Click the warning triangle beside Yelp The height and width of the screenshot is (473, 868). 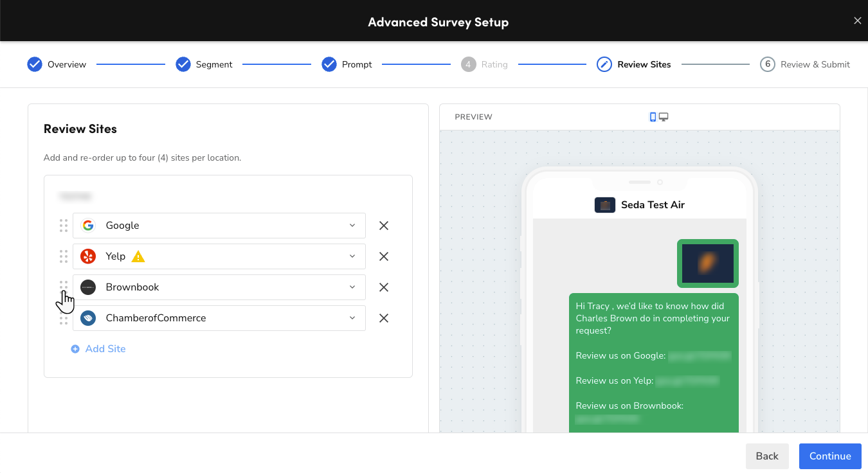click(x=138, y=256)
